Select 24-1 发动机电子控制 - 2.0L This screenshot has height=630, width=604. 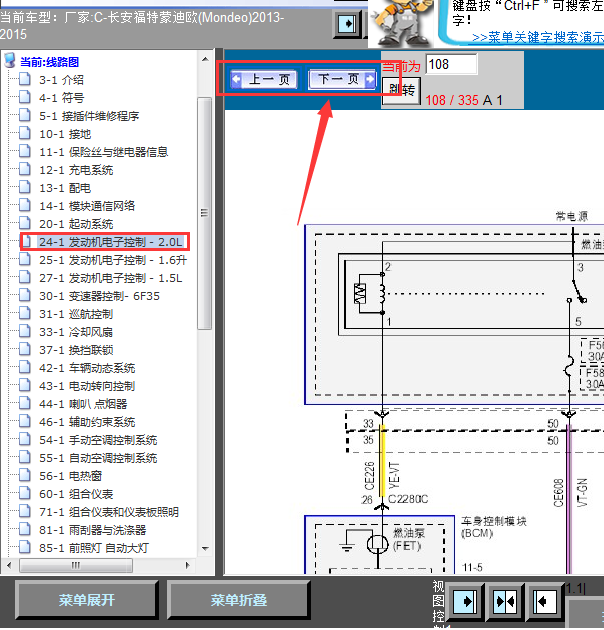[111, 242]
